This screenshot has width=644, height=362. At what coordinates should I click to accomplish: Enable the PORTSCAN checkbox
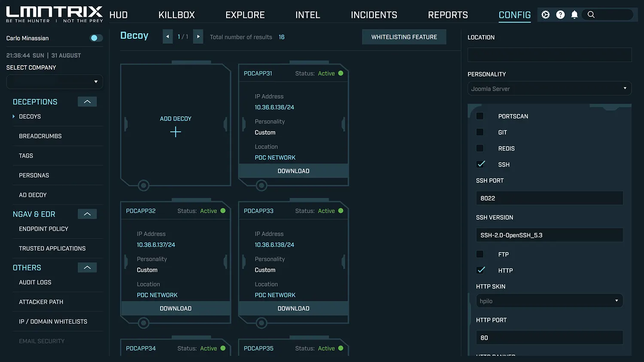pos(480,116)
